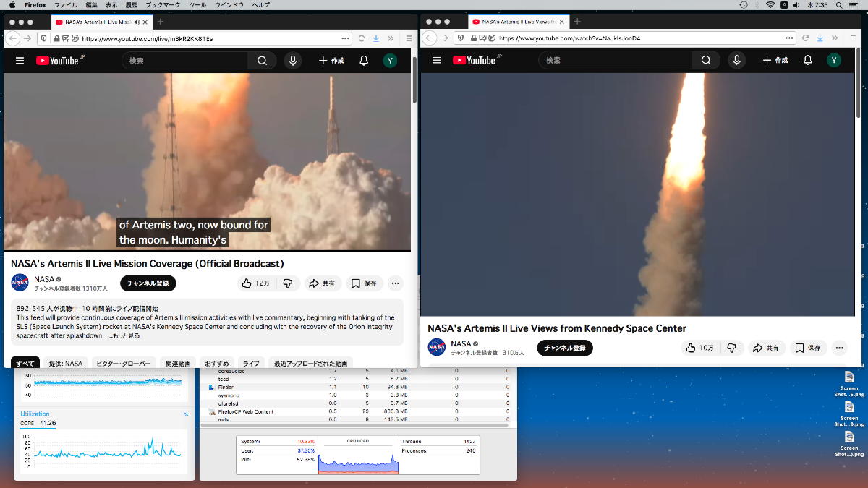Select the すべて filter chip
This screenshot has height=488, width=868.
click(25, 363)
